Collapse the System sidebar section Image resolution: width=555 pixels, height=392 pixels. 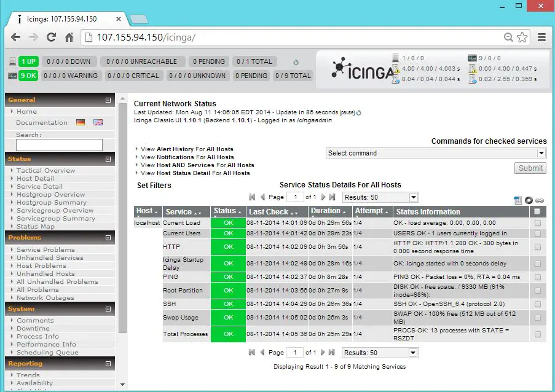tap(108, 309)
